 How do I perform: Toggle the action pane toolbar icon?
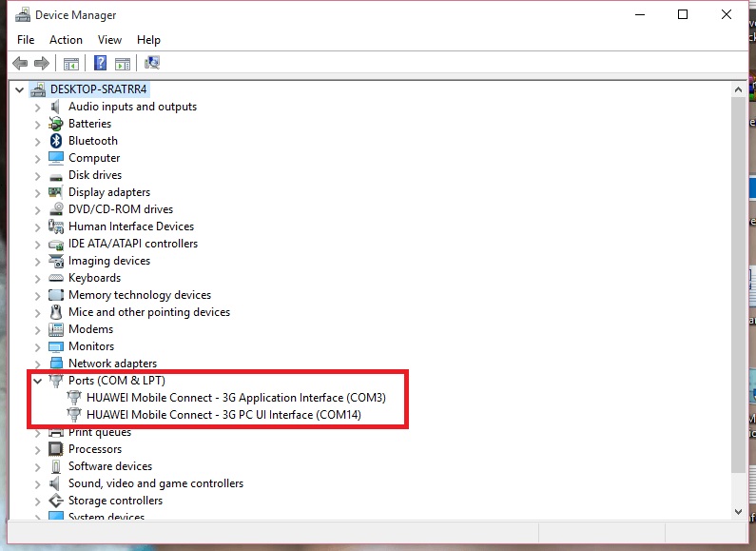[x=123, y=64]
